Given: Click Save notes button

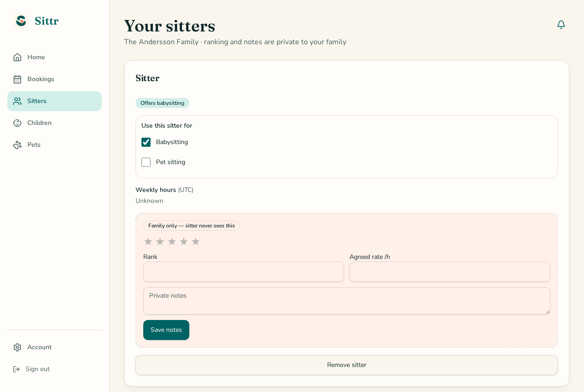Looking at the screenshot, I should [x=166, y=330].
